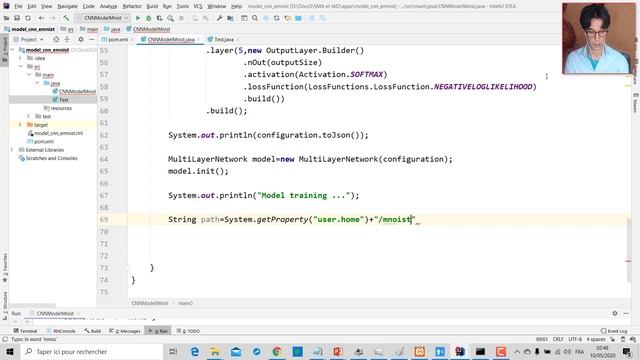Open PowerPoint from the taskbar
The width and height of the screenshot is (640, 360).
click(x=338, y=351)
